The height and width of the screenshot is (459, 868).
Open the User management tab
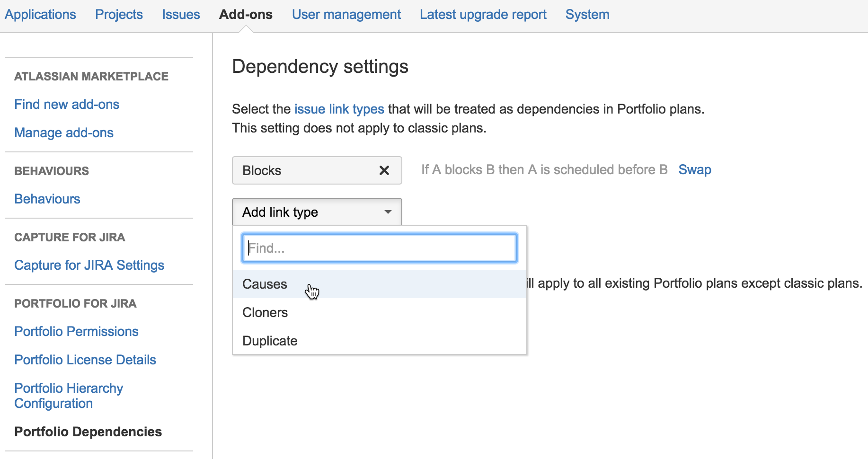346,15
